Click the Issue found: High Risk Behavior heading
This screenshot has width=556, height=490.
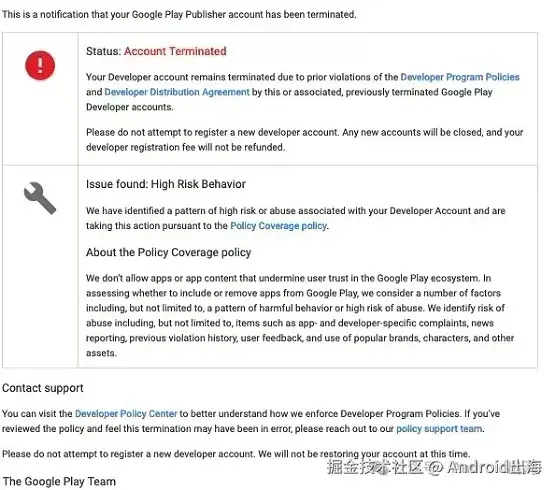coord(166,184)
